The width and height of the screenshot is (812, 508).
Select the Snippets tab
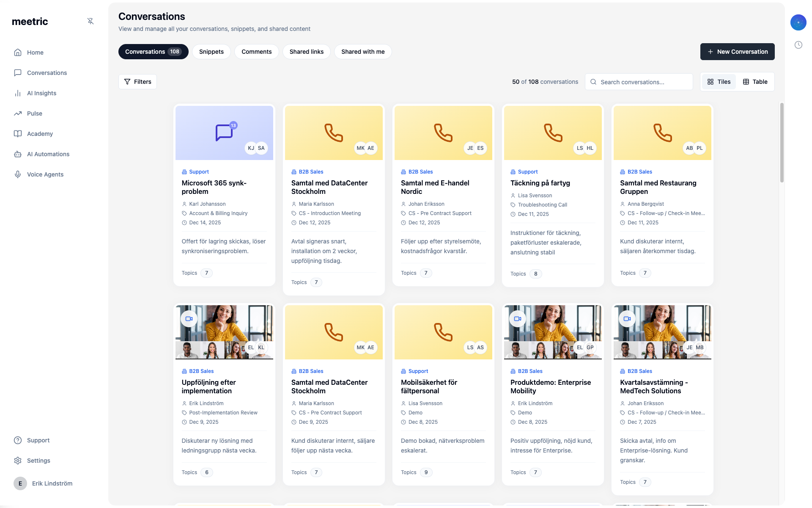click(211, 52)
